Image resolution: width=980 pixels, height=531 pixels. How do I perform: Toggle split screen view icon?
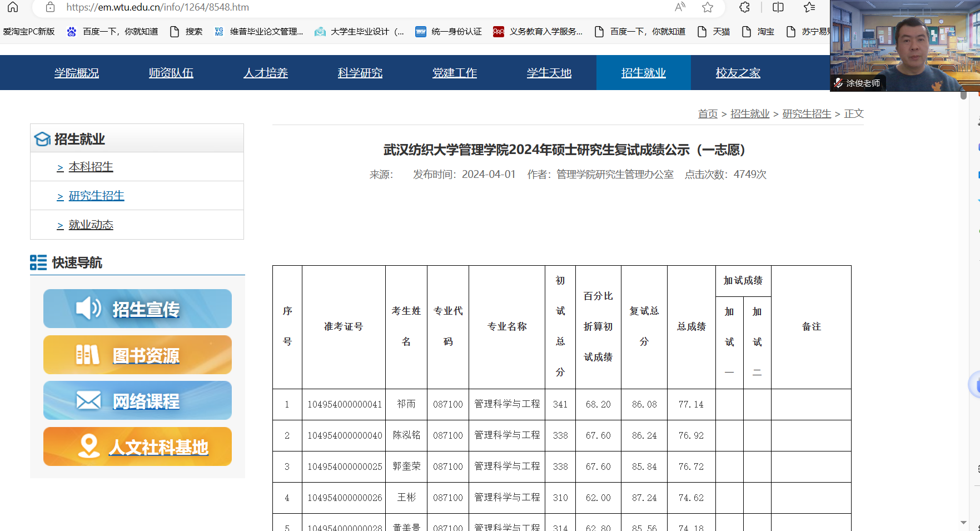pyautogui.click(x=778, y=7)
